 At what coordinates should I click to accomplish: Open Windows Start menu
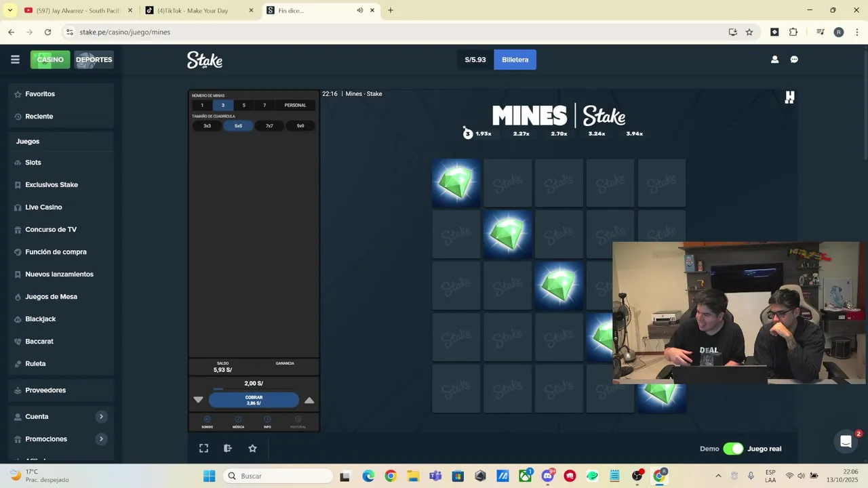[210, 476]
